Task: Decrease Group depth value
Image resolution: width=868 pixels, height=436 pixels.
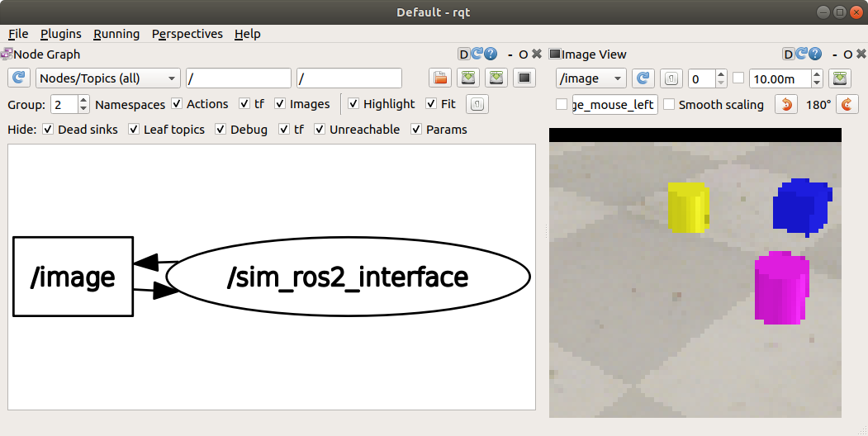Action: tap(83, 108)
